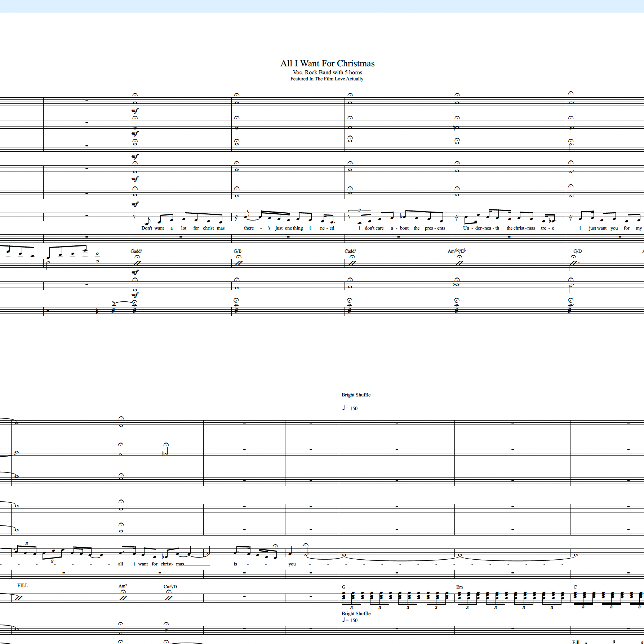644x644 pixels.
Task: Click the lyric 'the christ-mas'
Action: [521, 228]
